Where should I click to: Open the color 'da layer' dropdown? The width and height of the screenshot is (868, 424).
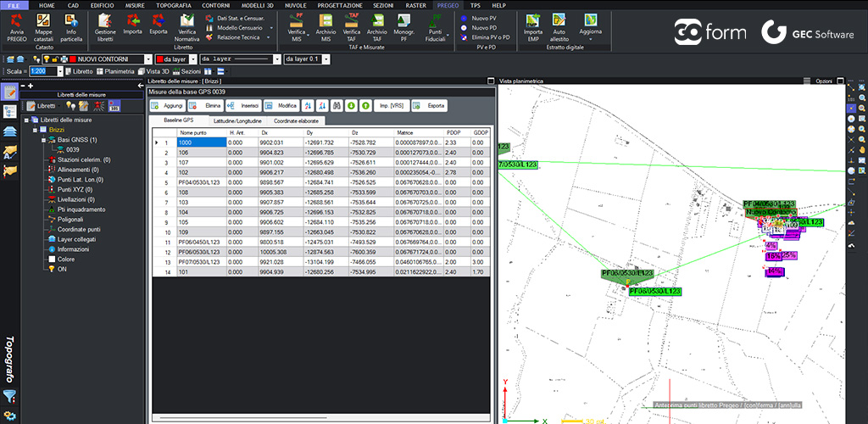pyautogui.click(x=192, y=59)
